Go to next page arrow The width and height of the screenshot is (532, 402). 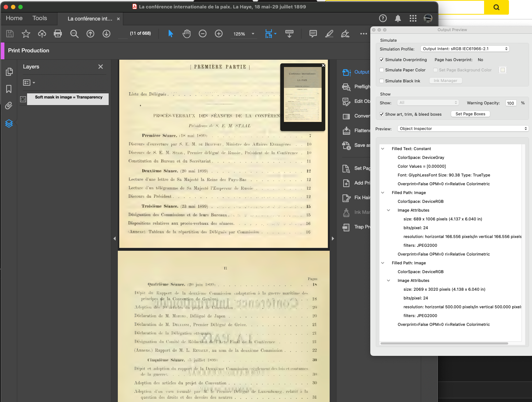[x=106, y=34]
